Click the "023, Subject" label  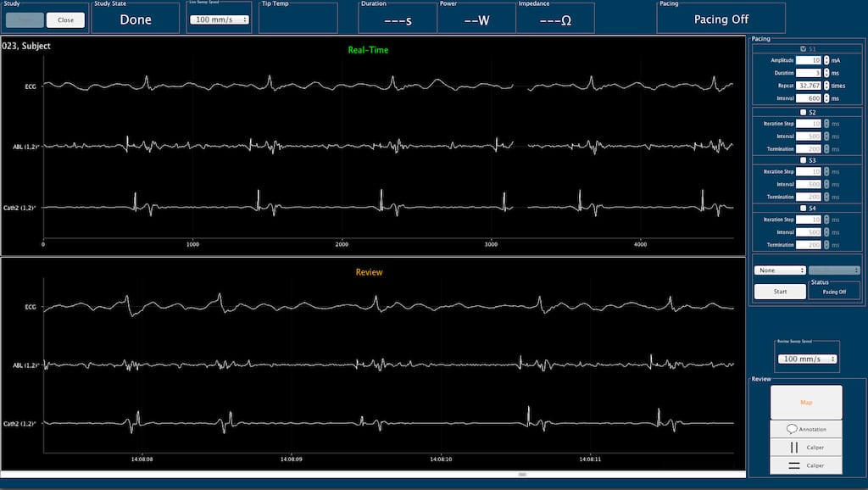click(x=26, y=46)
